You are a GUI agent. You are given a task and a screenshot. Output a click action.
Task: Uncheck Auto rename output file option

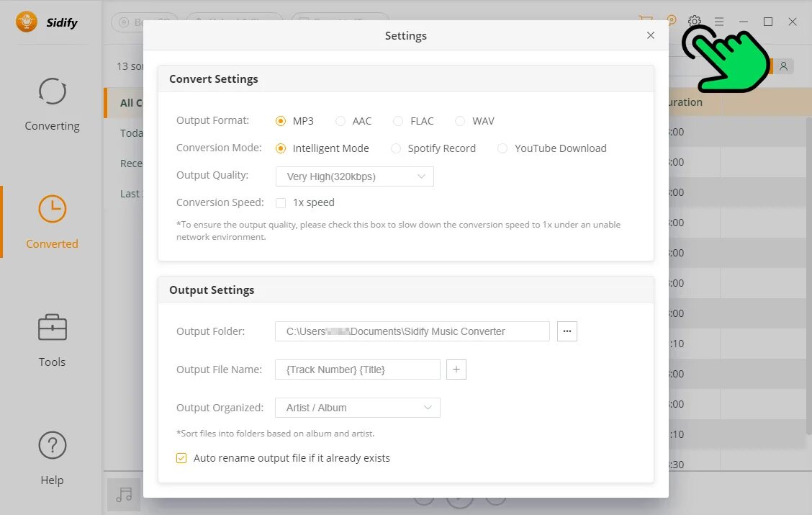point(181,458)
